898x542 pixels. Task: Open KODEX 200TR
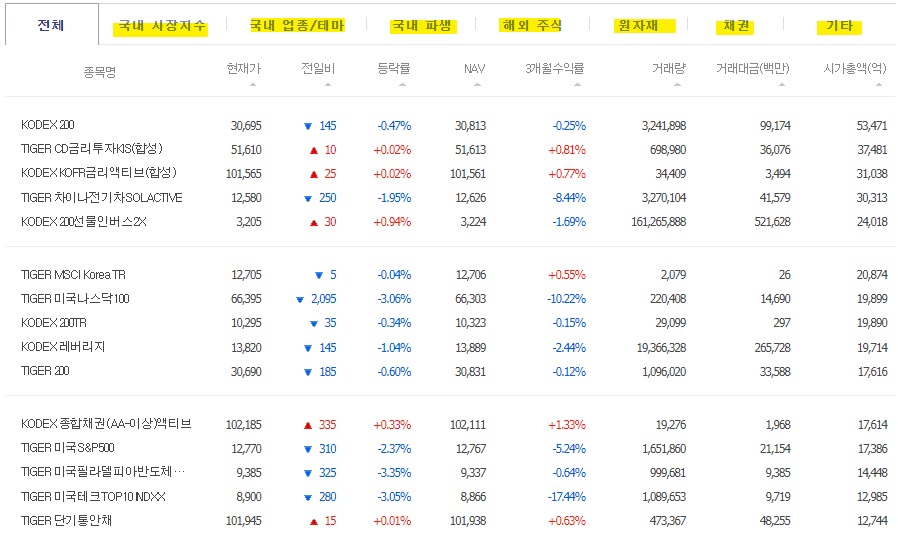click(54, 323)
